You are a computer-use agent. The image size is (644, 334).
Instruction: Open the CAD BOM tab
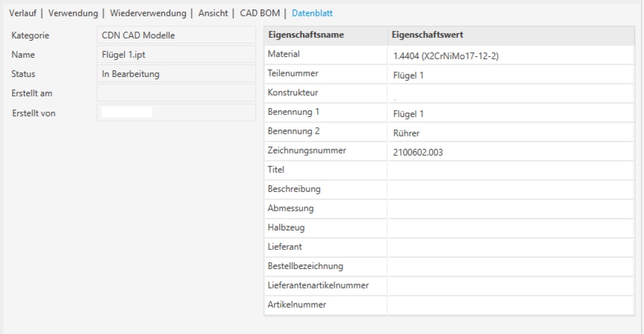pyautogui.click(x=260, y=13)
